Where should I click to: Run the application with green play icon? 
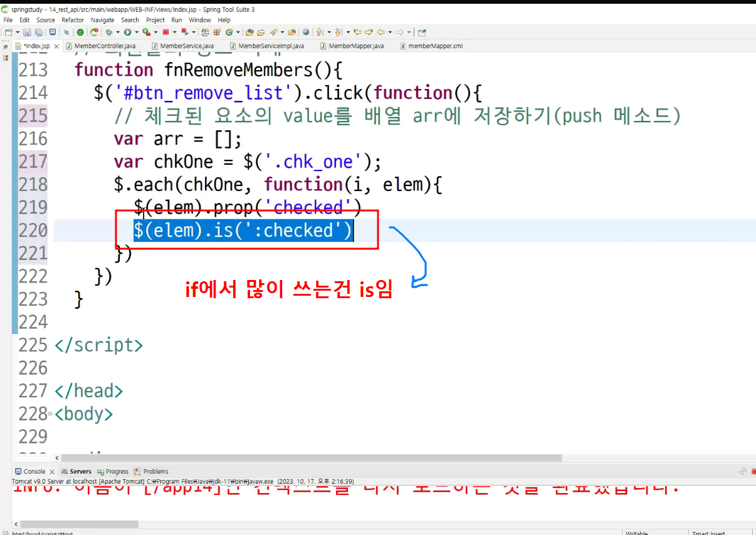click(x=127, y=32)
